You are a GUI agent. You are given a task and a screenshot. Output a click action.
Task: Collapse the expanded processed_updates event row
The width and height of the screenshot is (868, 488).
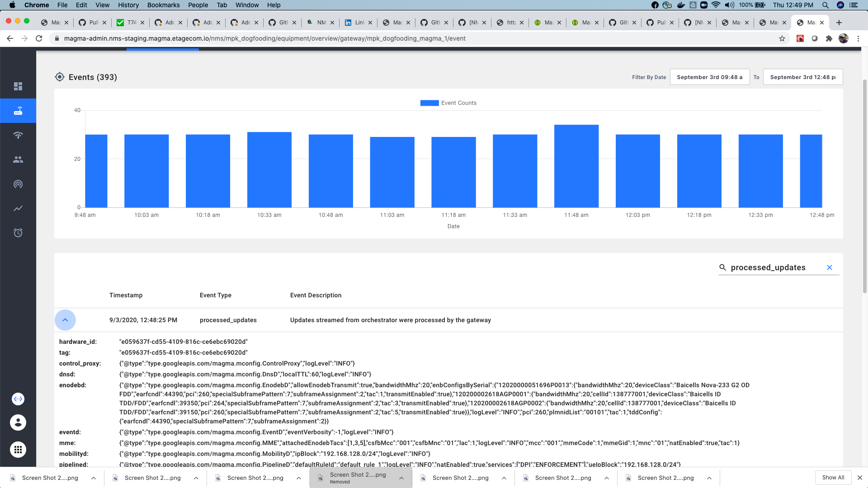click(65, 320)
